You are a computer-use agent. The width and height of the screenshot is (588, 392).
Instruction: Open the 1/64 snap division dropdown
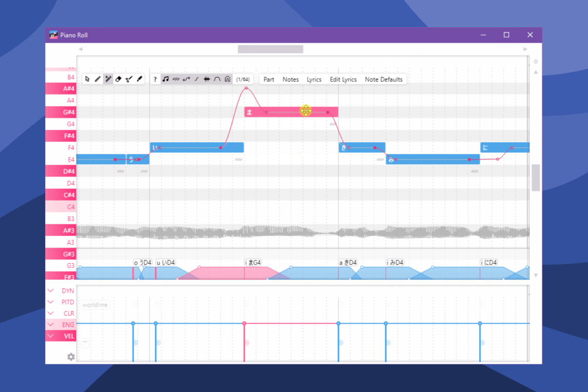click(x=242, y=79)
